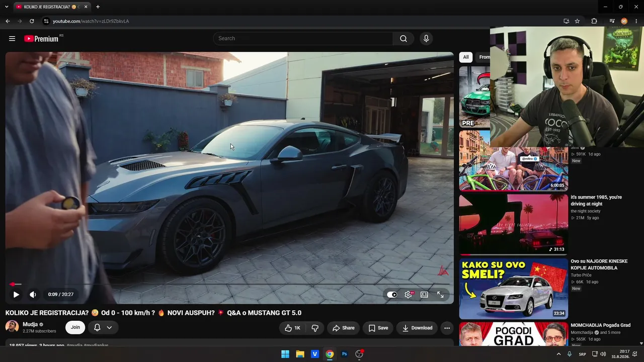Viewport: 644px width, 362px height.
Task: Select the All filter chip
Action: [x=466, y=57]
